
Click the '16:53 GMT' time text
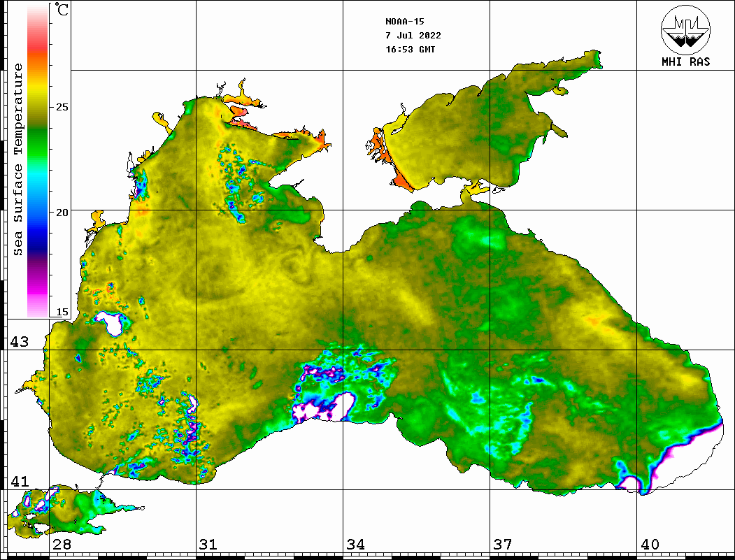pos(410,49)
